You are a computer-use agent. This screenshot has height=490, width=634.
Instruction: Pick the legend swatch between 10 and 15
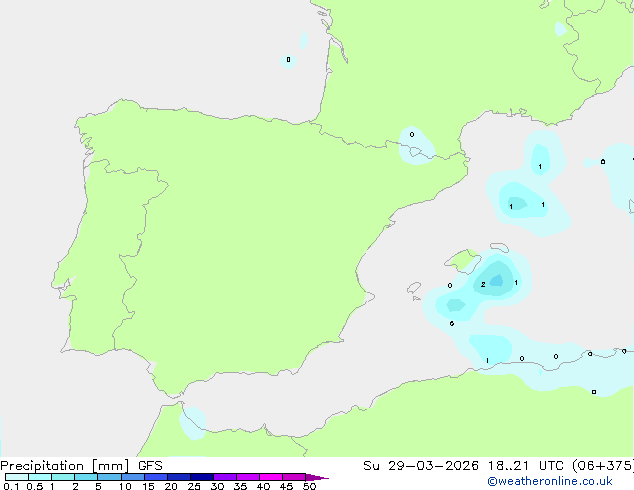(x=133, y=477)
